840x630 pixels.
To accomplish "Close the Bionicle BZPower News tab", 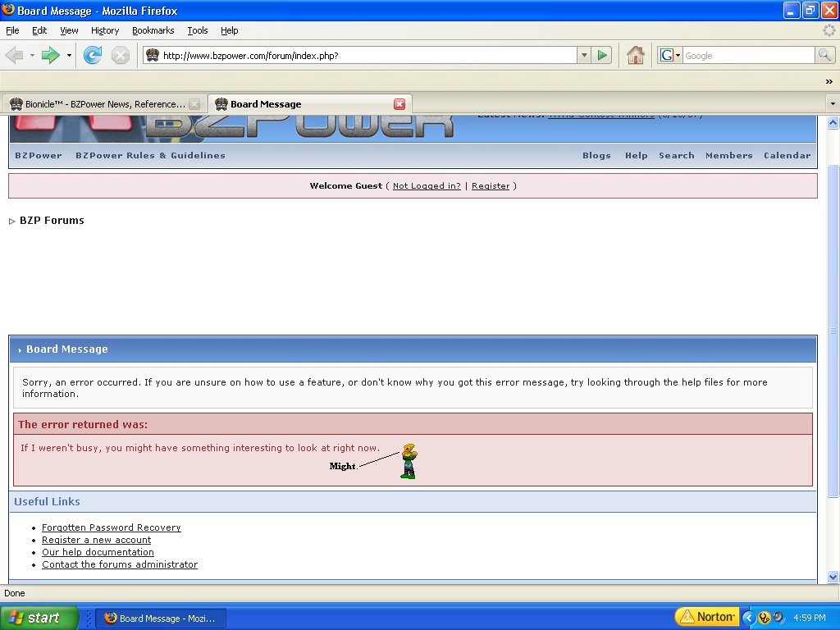I will coord(194,104).
